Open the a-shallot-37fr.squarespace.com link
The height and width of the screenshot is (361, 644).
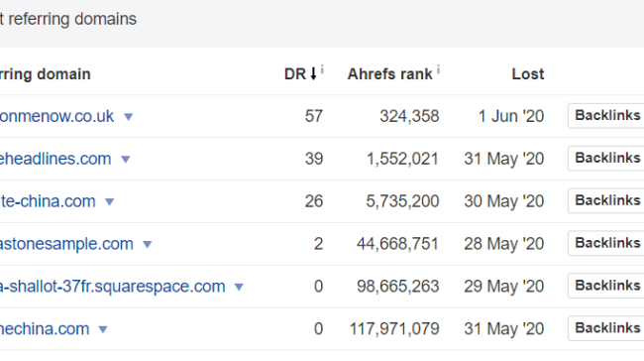[113, 287]
